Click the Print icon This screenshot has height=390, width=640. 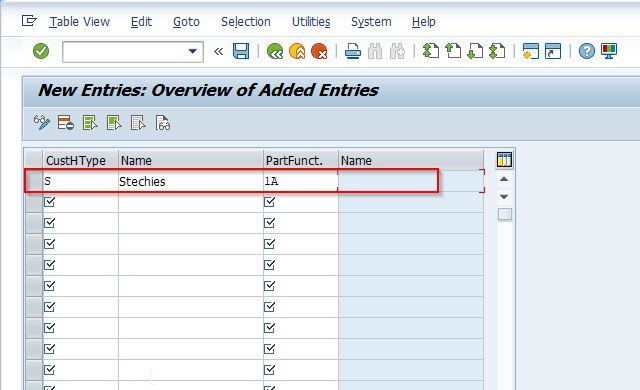(x=353, y=51)
